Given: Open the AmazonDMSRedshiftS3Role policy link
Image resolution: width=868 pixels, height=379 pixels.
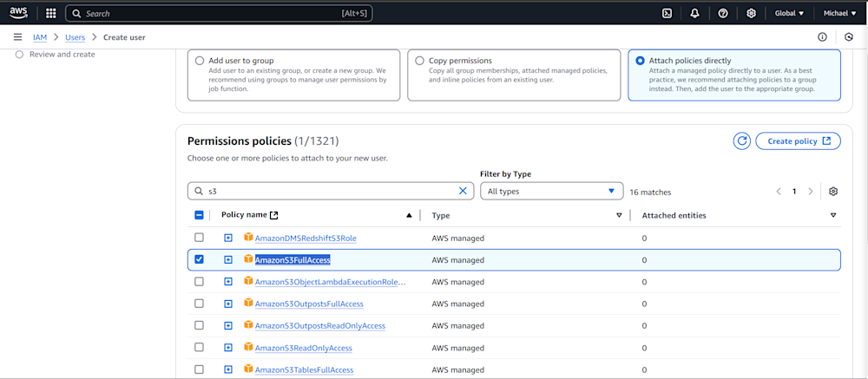Looking at the screenshot, I should [x=306, y=238].
